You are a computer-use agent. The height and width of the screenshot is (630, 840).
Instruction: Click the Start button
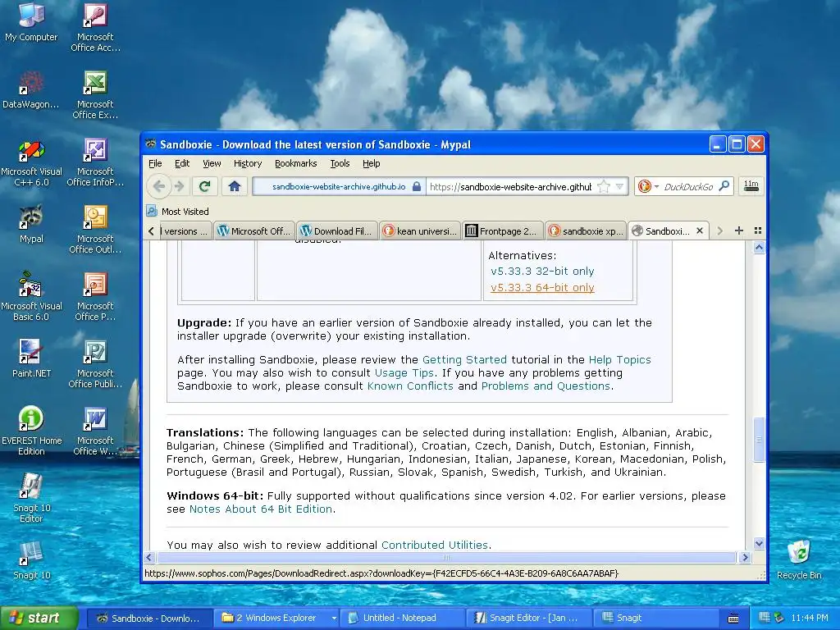(x=39, y=618)
